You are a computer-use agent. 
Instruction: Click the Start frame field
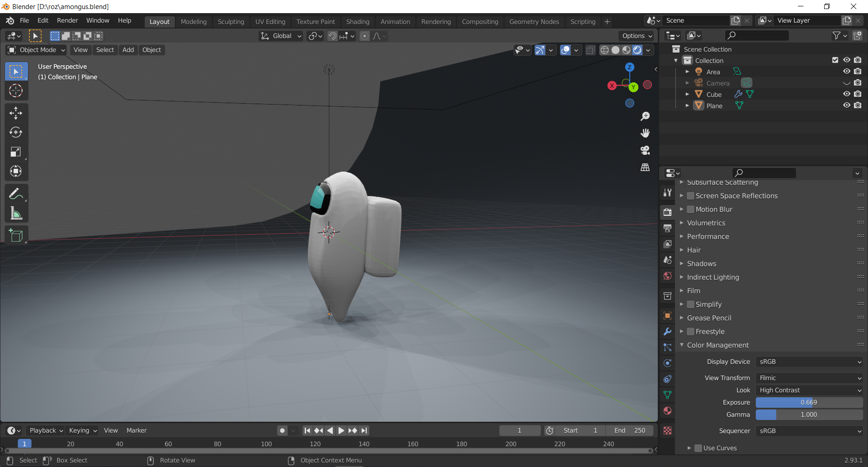[x=580, y=430]
